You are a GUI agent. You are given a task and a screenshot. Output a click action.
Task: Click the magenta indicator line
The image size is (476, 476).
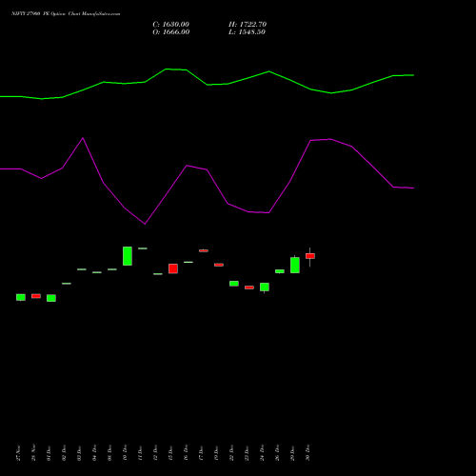[207, 169]
